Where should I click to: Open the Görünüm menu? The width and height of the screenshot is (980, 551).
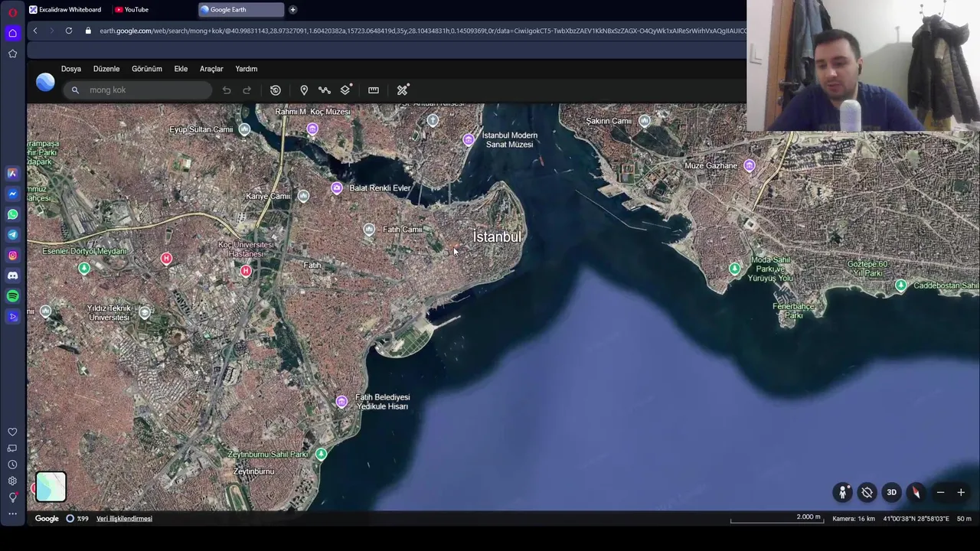point(146,69)
